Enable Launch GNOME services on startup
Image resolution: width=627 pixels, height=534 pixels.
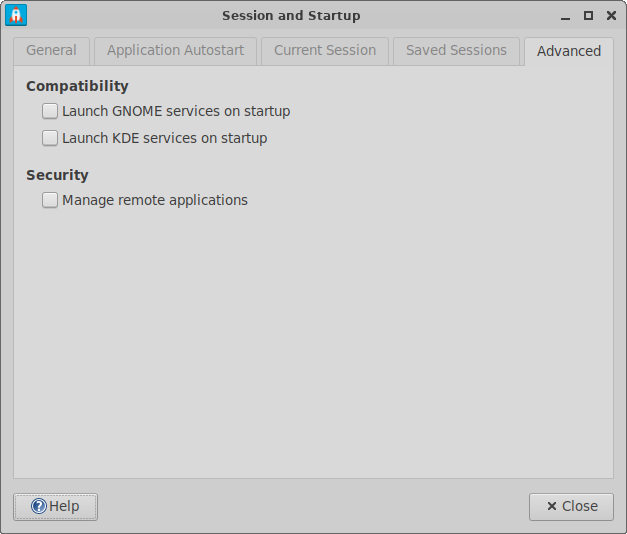(50, 112)
